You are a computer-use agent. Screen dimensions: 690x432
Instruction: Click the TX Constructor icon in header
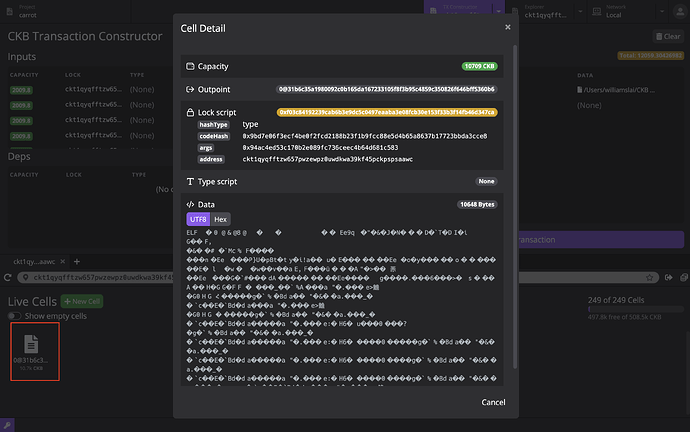pyautogui.click(x=433, y=11)
